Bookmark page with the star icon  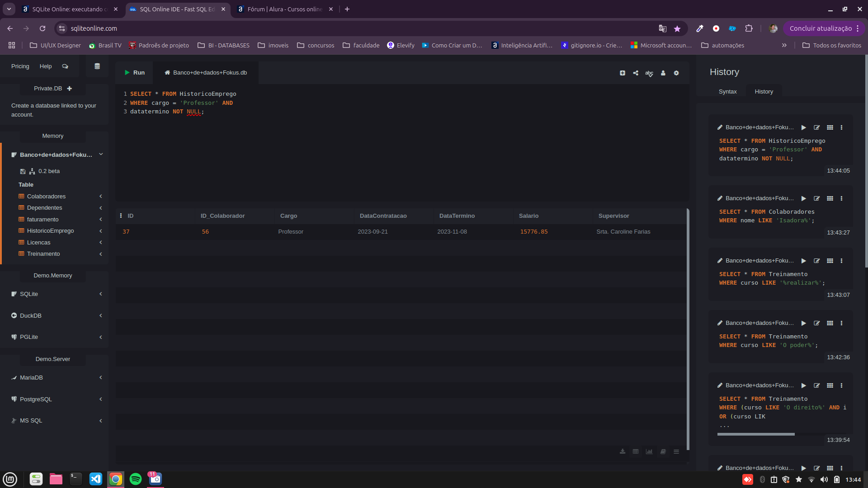[677, 28]
